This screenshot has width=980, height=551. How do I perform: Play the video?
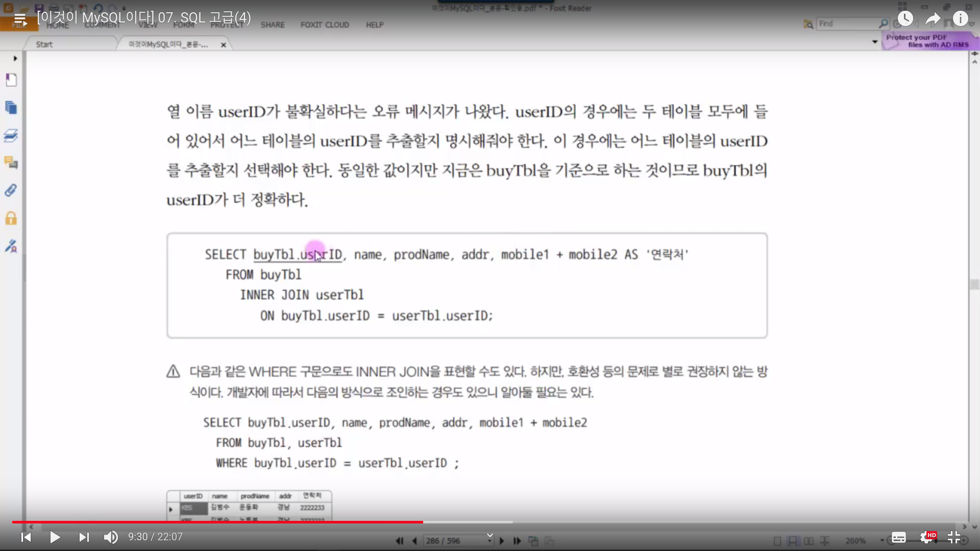click(55, 537)
